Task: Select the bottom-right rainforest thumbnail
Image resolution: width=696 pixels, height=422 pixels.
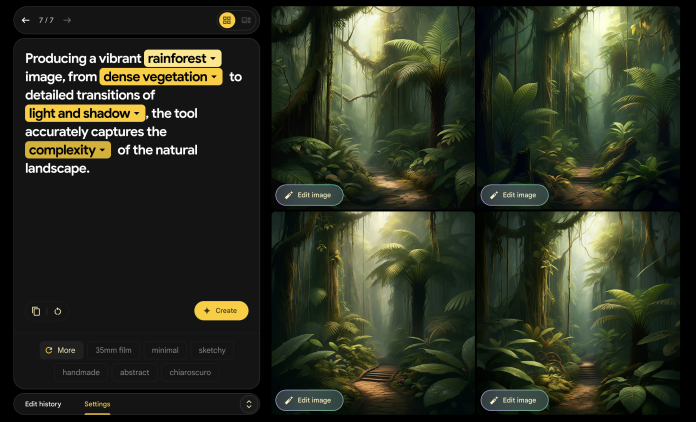Action: [578, 313]
